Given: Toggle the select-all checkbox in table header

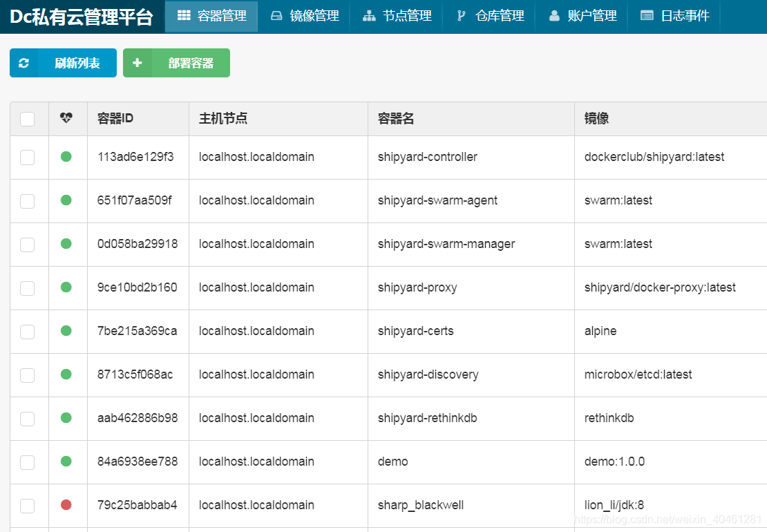Looking at the screenshot, I should (x=28, y=118).
